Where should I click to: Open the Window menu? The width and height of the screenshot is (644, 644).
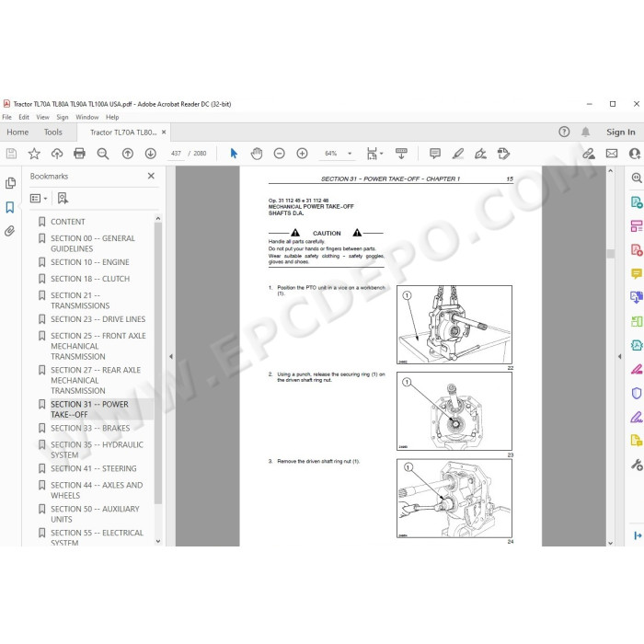click(87, 117)
